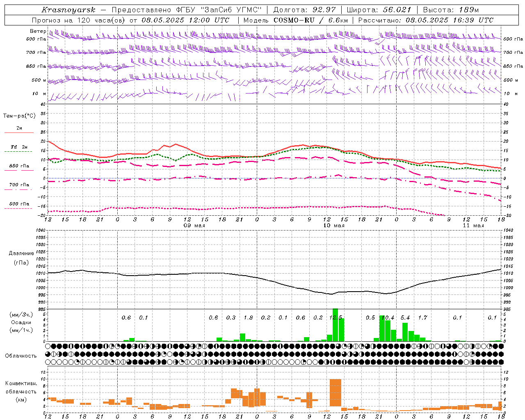Click the 10.4 precipitation total value
This screenshot has width=525, height=420.
pos(388,317)
